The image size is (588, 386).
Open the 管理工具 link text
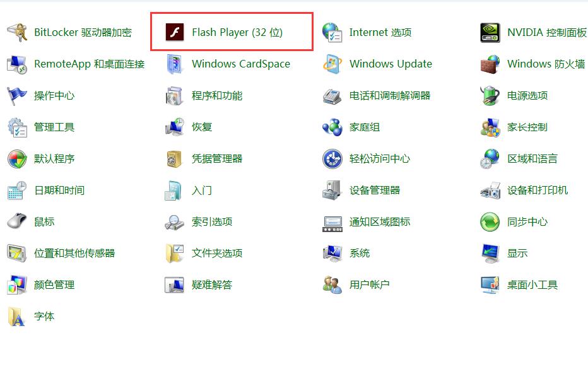coord(54,127)
